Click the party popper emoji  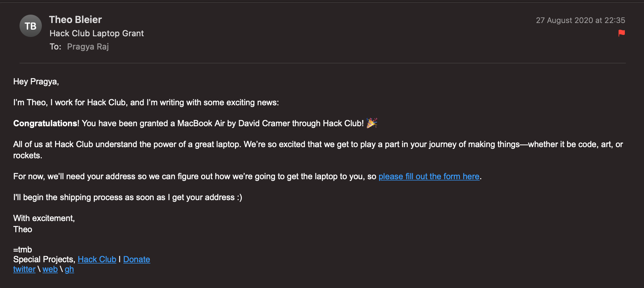click(372, 123)
